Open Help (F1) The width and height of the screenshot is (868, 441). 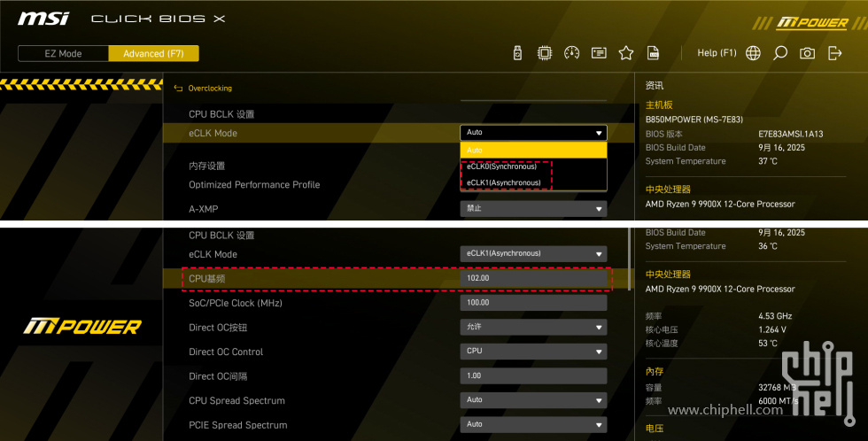coord(717,53)
